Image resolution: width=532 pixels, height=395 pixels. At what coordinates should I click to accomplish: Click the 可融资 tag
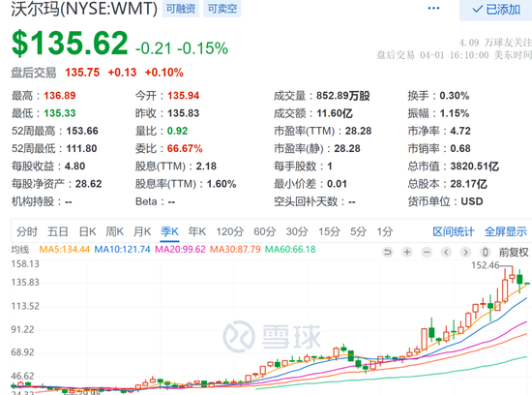(181, 9)
